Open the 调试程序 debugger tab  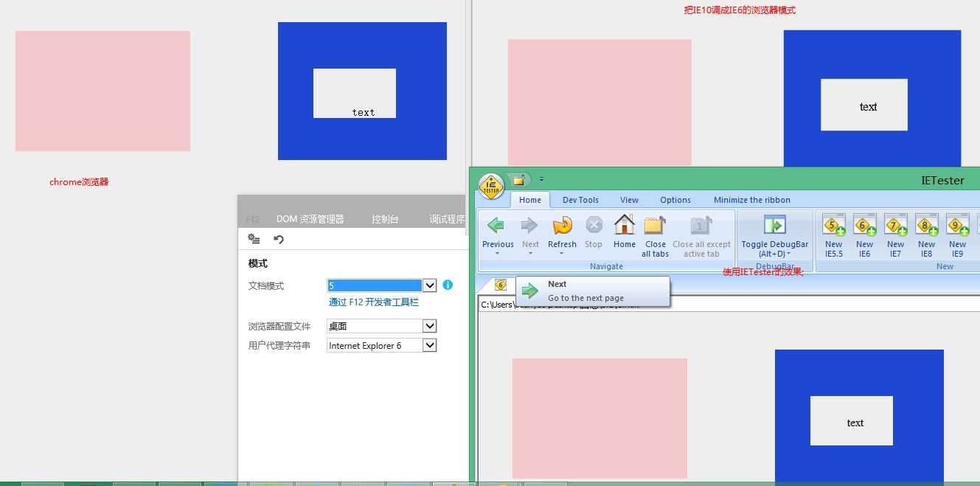[447, 219]
